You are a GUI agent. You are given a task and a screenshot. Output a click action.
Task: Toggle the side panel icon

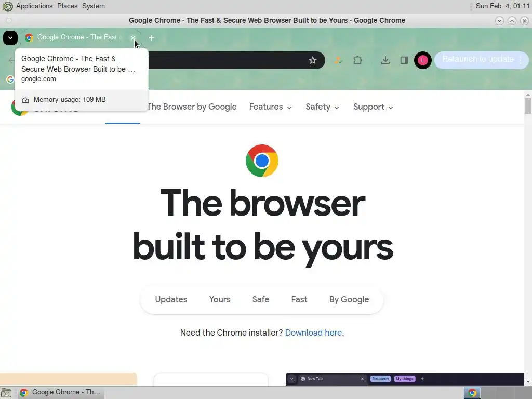tap(404, 60)
